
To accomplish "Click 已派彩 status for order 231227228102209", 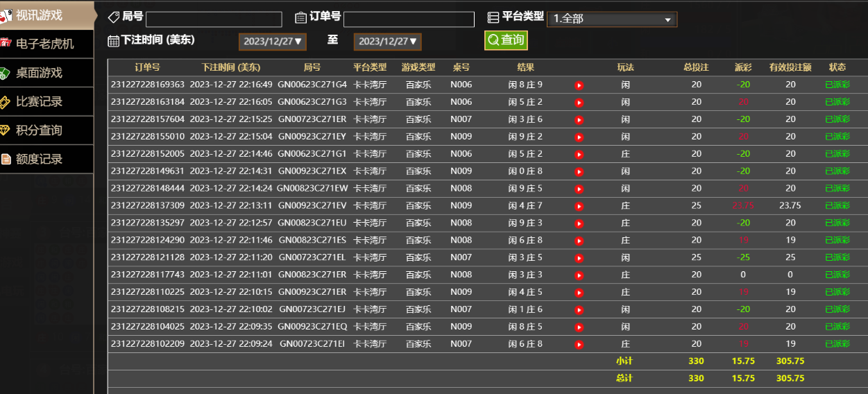I will tap(837, 344).
